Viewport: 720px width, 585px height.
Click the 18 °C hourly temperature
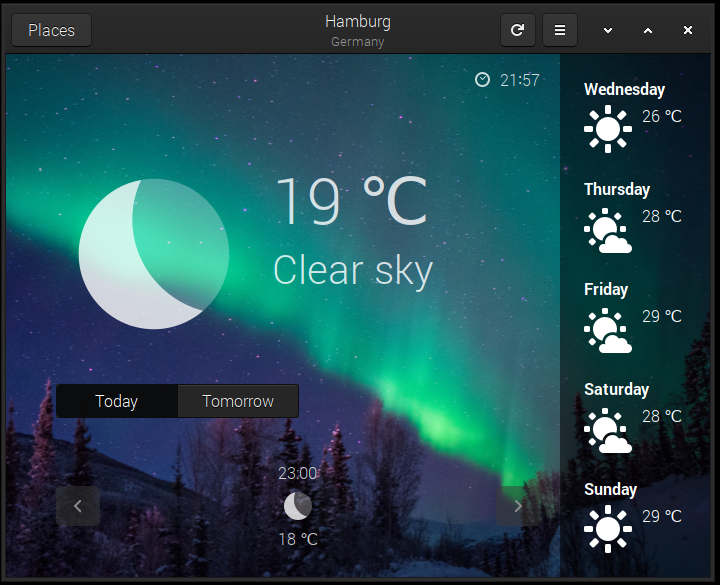click(298, 540)
